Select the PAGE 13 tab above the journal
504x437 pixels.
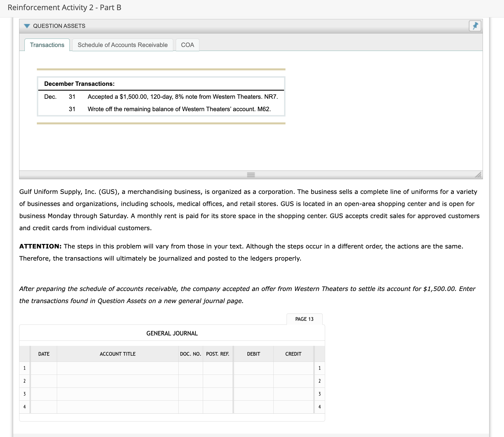point(304,319)
